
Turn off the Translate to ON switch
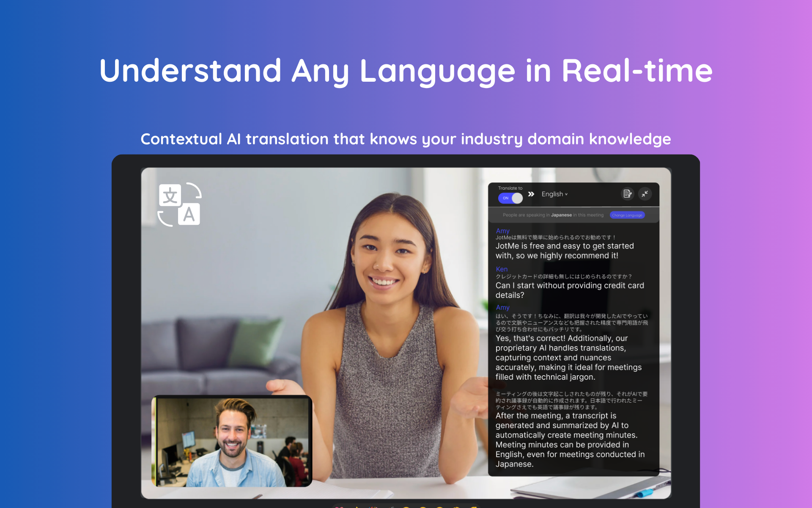510,198
